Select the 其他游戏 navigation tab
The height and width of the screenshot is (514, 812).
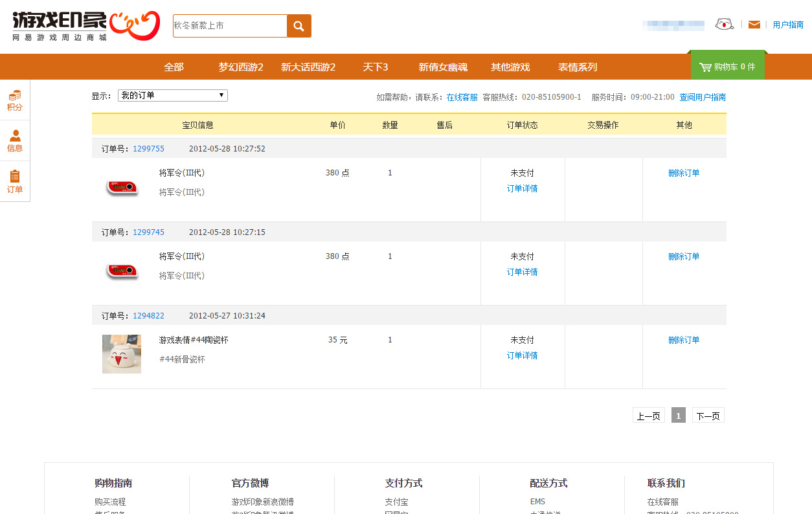tap(510, 67)
